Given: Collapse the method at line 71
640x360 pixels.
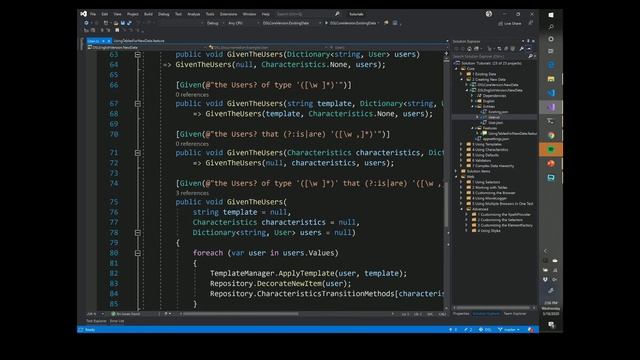Looking at the screenshot, I should 138,153.
